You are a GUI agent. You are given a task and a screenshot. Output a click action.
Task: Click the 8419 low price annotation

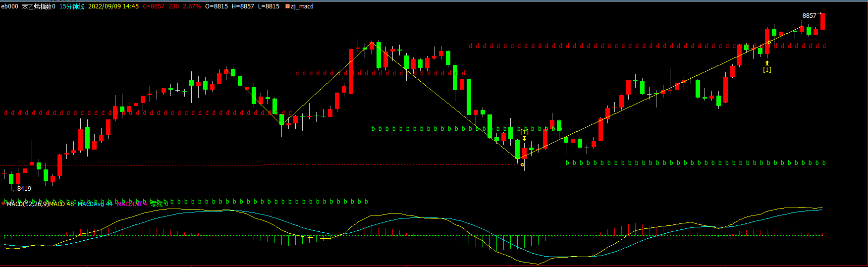[x=24, y=188]
